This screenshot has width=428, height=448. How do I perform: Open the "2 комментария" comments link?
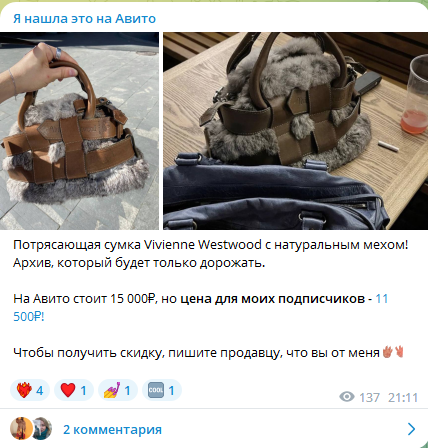tap(112, 430)
